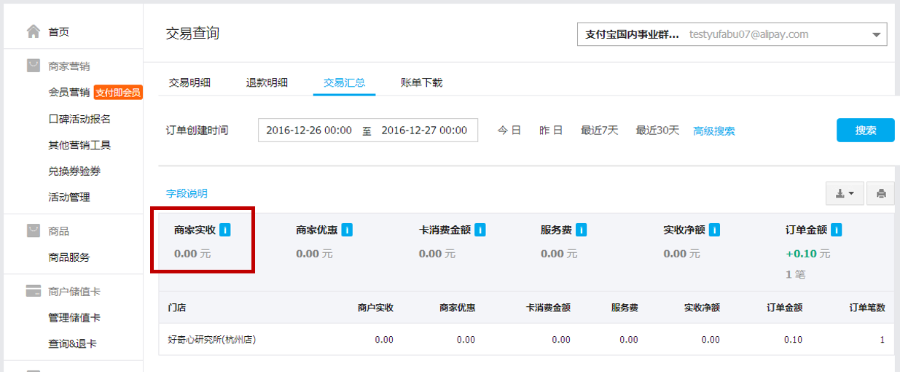Click the home icon beside 首页
This screenshot has width=900, height=372.
point(34,31)
